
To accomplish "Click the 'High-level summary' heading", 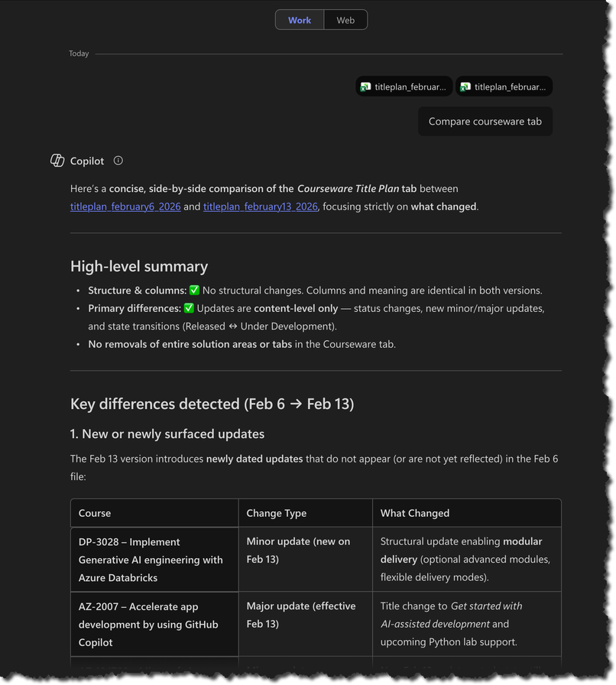I will (139, 267).
